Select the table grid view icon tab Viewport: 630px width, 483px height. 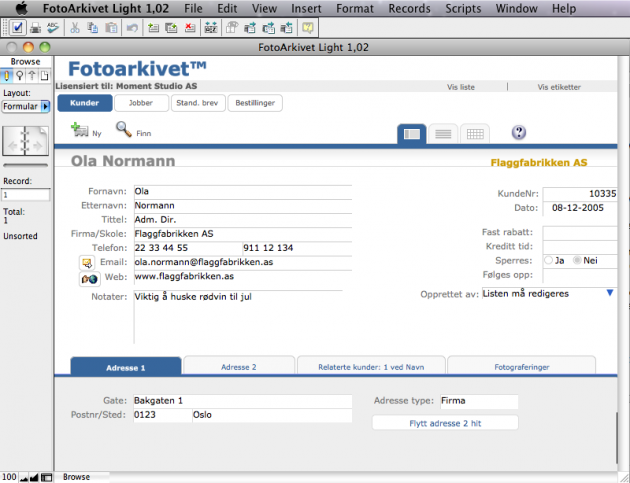[475, 134]
